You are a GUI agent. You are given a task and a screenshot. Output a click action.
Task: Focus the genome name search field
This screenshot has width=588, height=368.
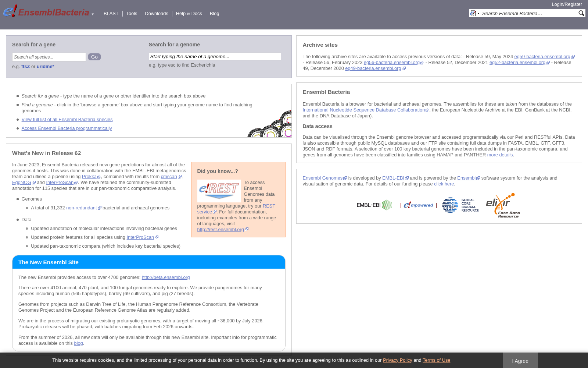(x=215, y=57)
